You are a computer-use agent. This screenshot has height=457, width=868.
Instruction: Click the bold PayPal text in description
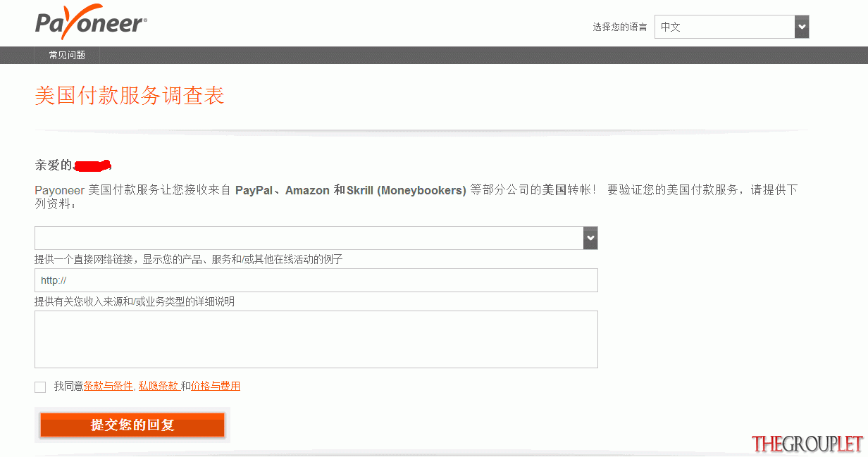pos(254,190)
